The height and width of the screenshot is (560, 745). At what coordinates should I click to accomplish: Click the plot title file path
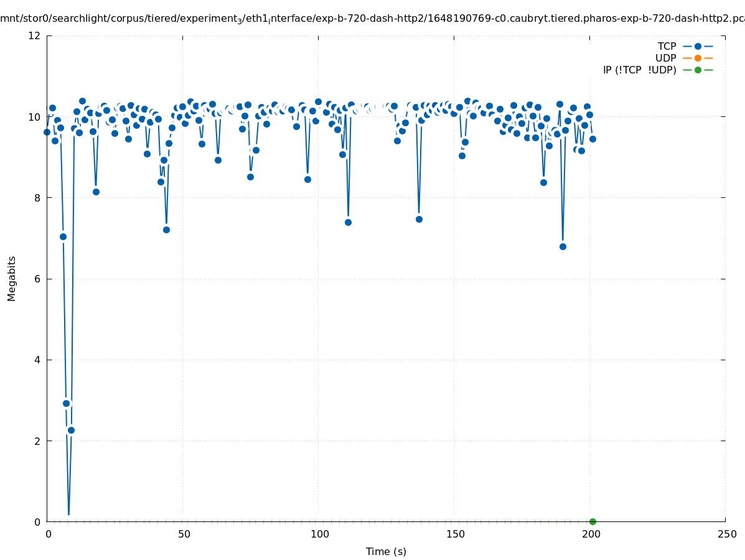pyautogui.click(x=372, y=19)
